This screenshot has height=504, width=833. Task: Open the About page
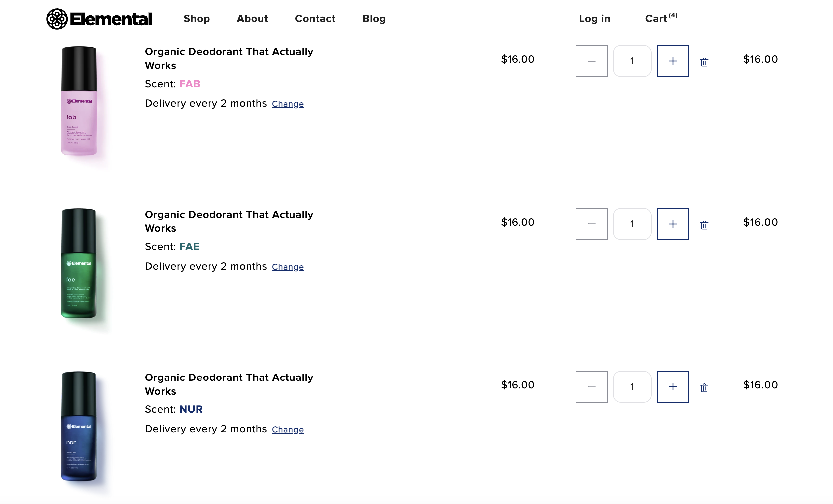[x=252, y=19]
